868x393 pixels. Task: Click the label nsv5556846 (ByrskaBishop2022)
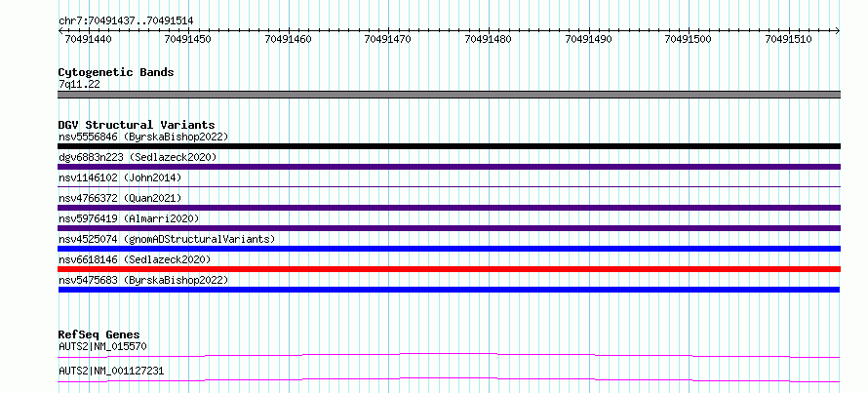pyautogui.click(x=143, y=137)
